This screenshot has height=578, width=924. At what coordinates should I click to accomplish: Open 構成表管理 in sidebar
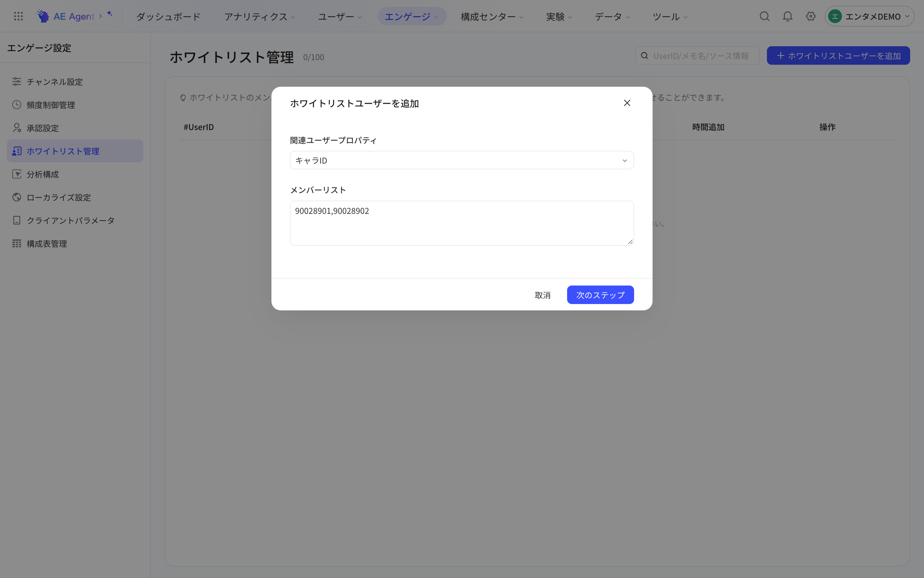coord(75,244)
